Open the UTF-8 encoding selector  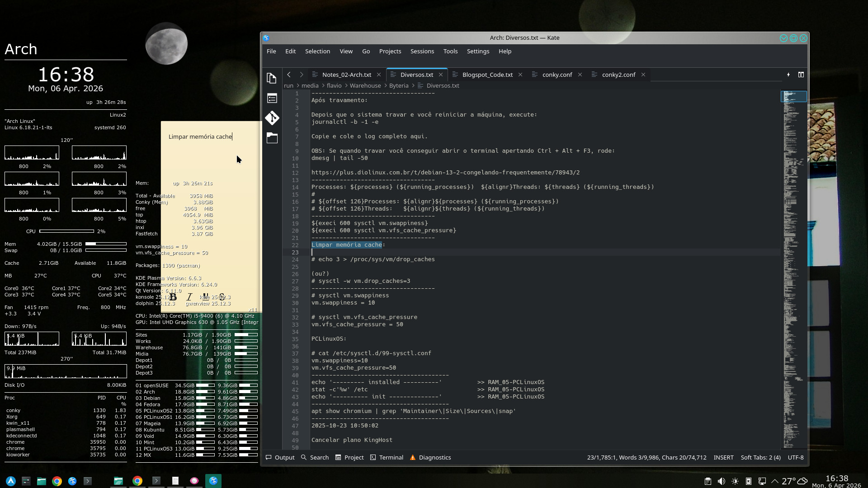point(796,457)
